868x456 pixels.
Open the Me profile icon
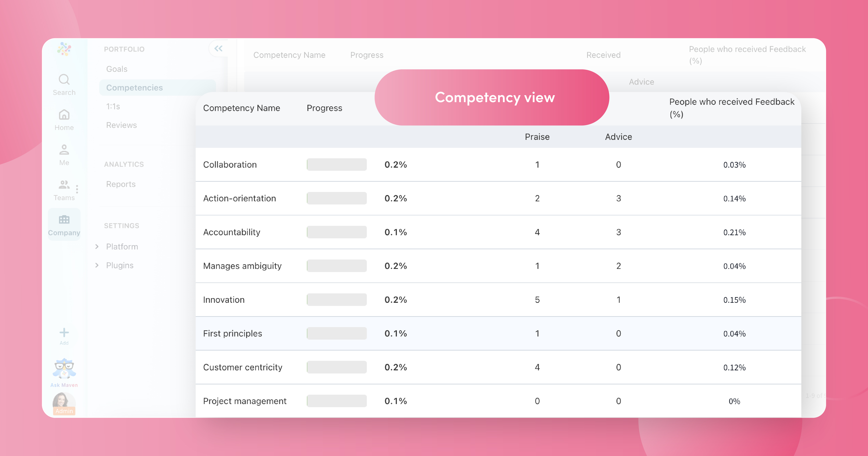point(64,150)
